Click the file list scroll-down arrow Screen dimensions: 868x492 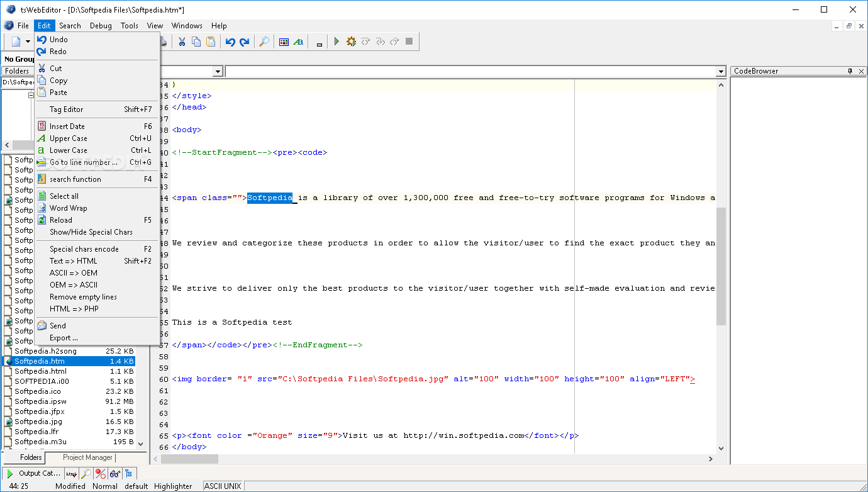click(140, 444)
